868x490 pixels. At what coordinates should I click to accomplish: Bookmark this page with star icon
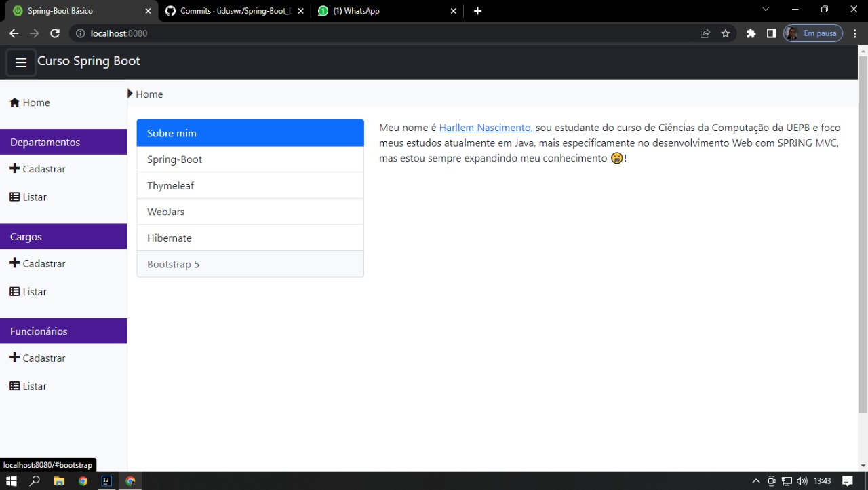click(x=726, y=33)
